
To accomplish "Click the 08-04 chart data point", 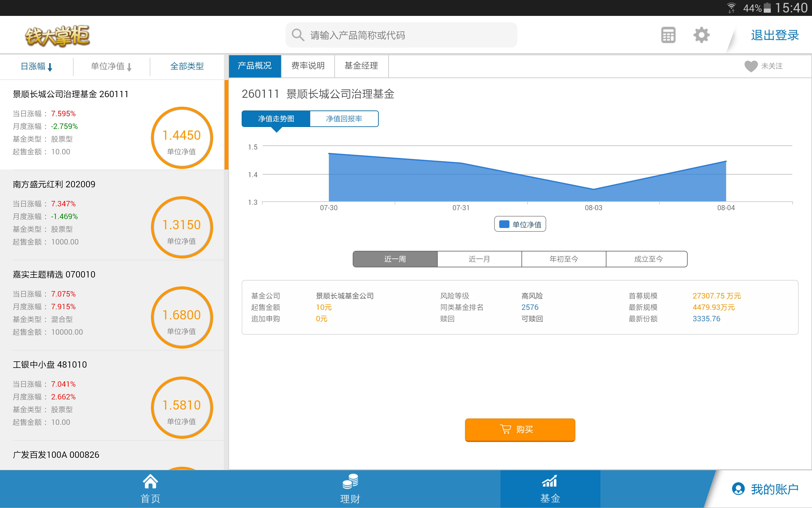I will [x=726, y=162].
